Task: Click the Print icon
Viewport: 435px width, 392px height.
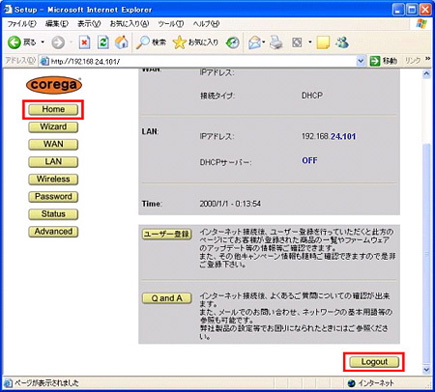Action: tap(276, 42)
